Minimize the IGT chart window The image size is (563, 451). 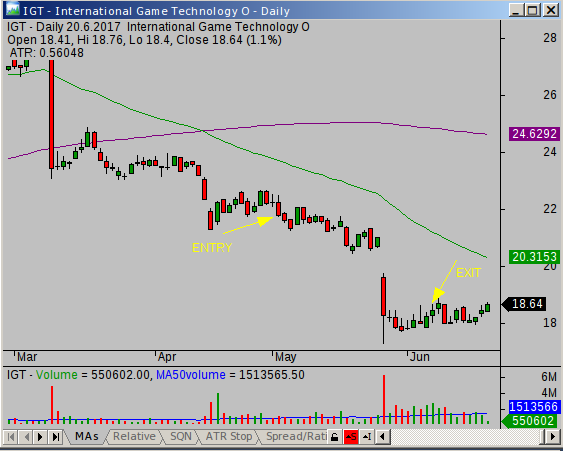[516, 10]
